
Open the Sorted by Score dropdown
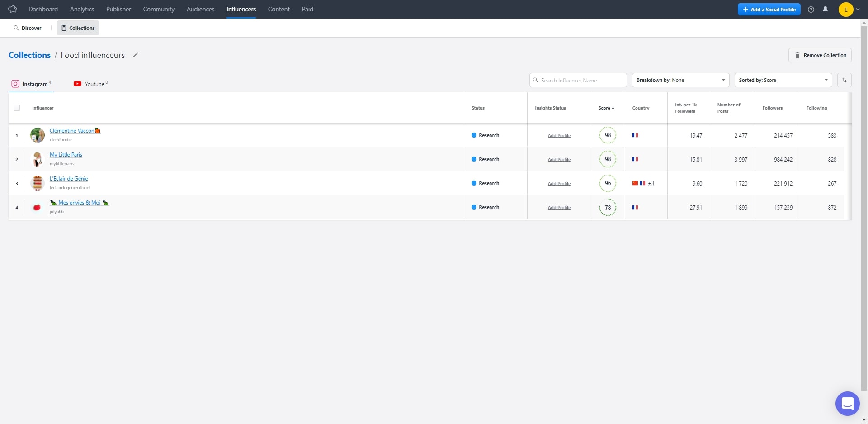point(783,80)
